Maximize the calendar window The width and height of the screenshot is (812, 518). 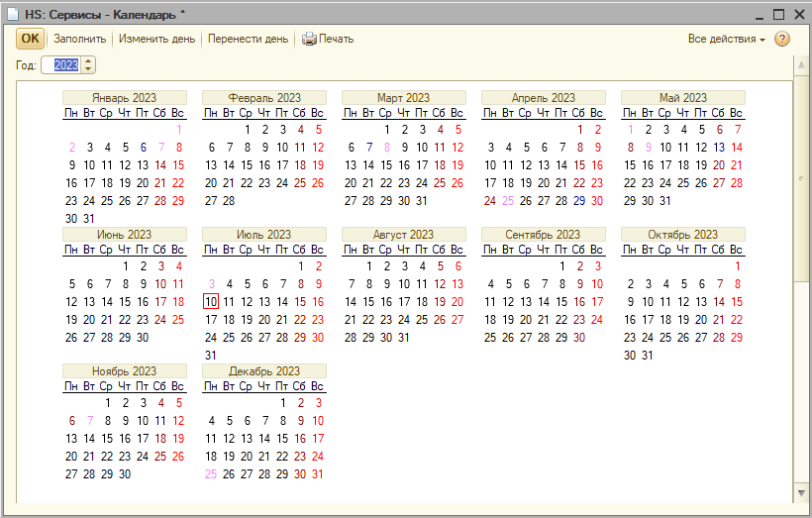[x=778, y=14]
